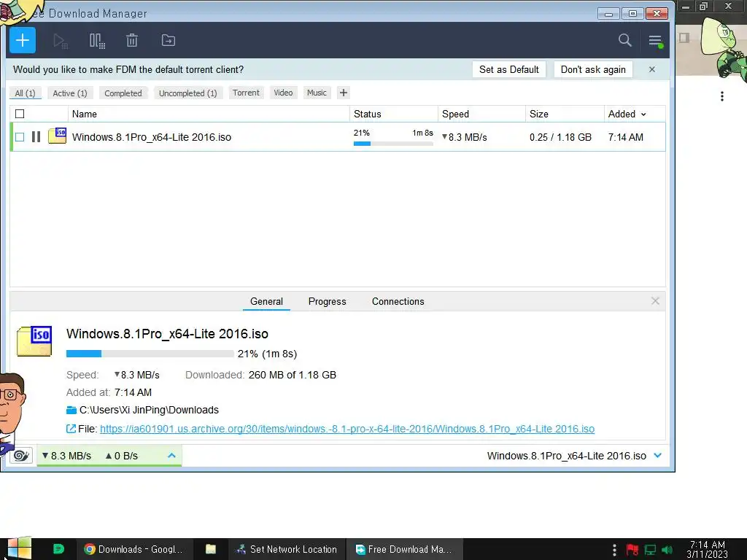Viewport: 747px width, 560px height.
Task: Click Set as Default button
Action: (x=508, y=69)
